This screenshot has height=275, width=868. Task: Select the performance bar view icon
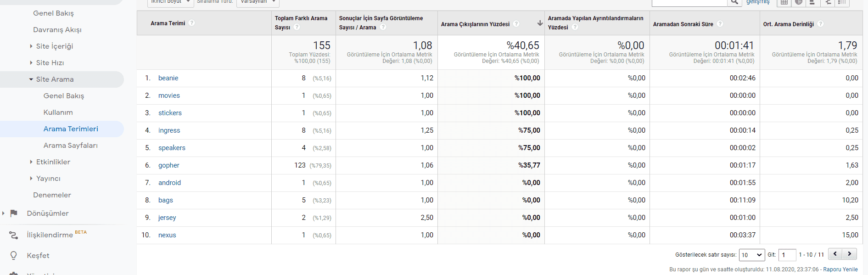(x=813, y=2)
